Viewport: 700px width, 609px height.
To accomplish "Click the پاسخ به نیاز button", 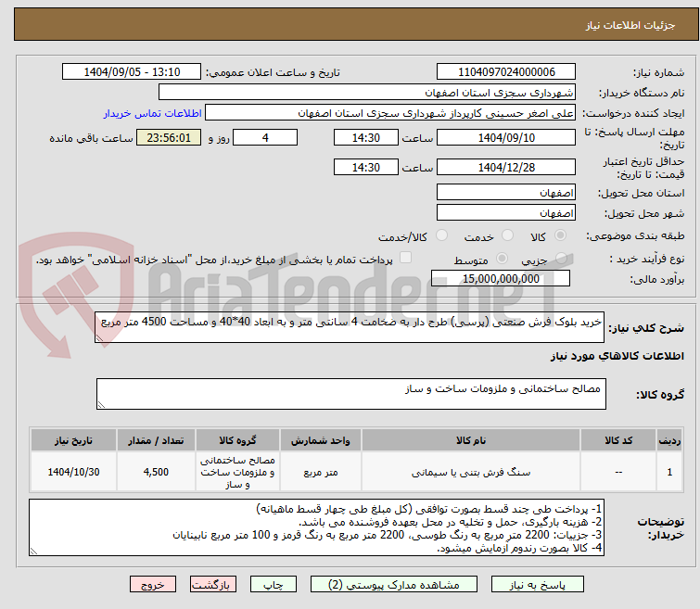I will click(537, 585).
